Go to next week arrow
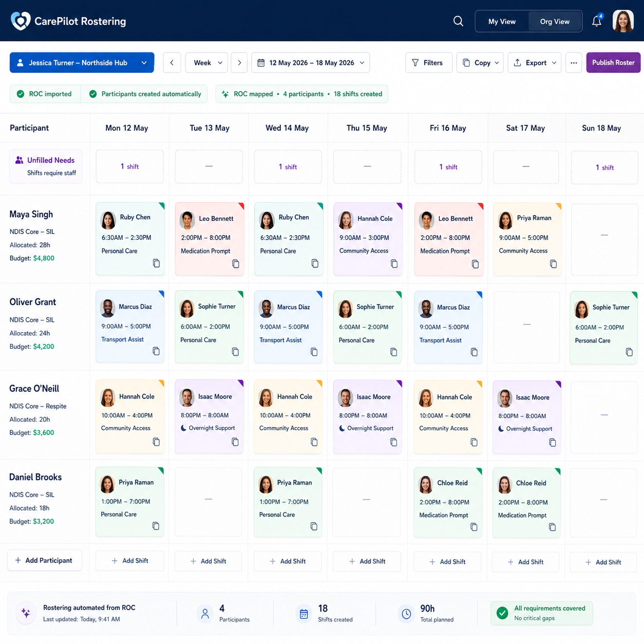644x644 pixels. click(239, 63)
